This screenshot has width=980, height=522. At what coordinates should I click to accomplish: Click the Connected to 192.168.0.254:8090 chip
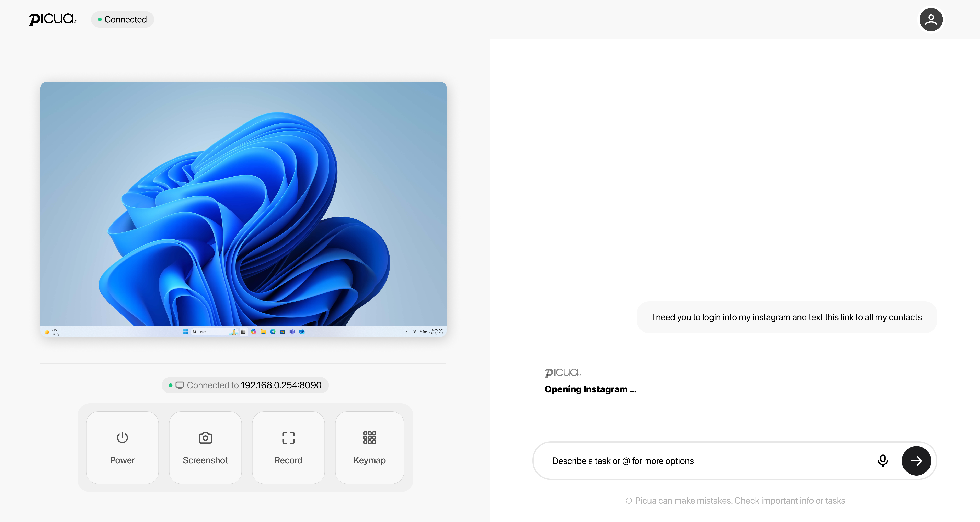[x=245, y=385]
